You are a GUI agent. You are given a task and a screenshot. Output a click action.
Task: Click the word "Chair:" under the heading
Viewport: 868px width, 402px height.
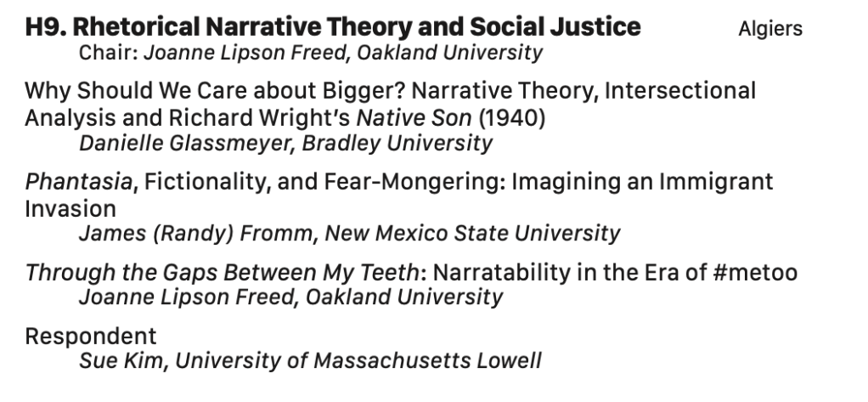point(109,53)
